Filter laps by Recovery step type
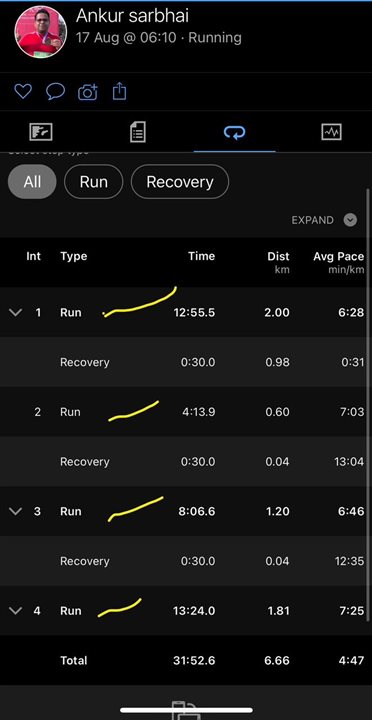 coord(180,181)
